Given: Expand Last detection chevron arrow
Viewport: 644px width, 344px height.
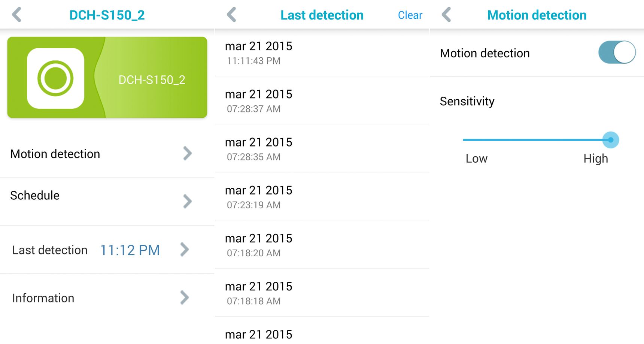Looking at the screenshot, I should click(185, 250).
